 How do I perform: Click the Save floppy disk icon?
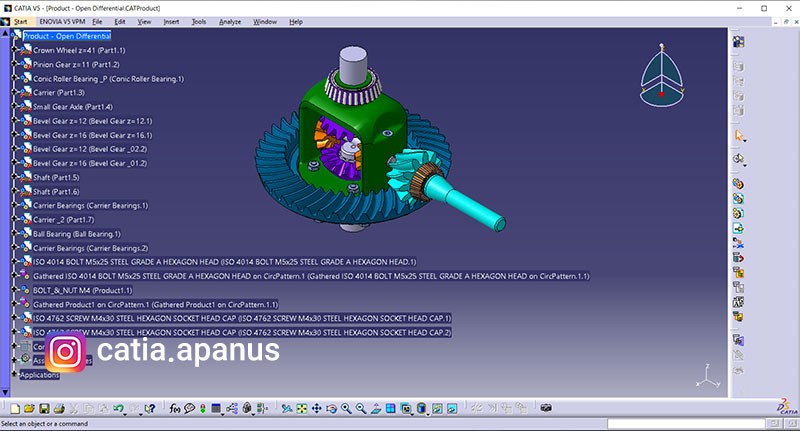pyautogui.click(x=44, y=409)
